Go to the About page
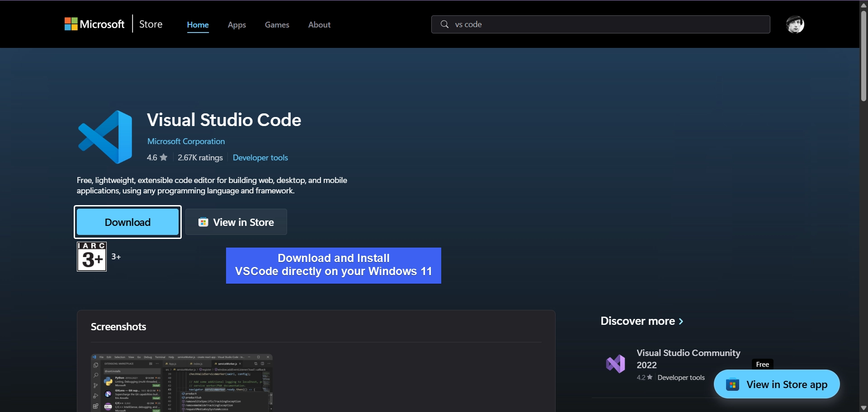 (x=319, y=25)
